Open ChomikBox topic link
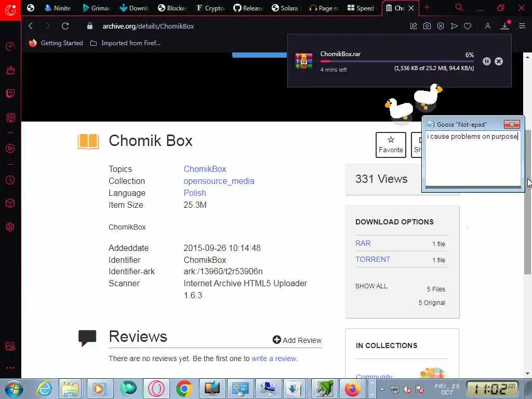Image resolution: width=532 pixels, height=399 pixels. tap(205, 169)
